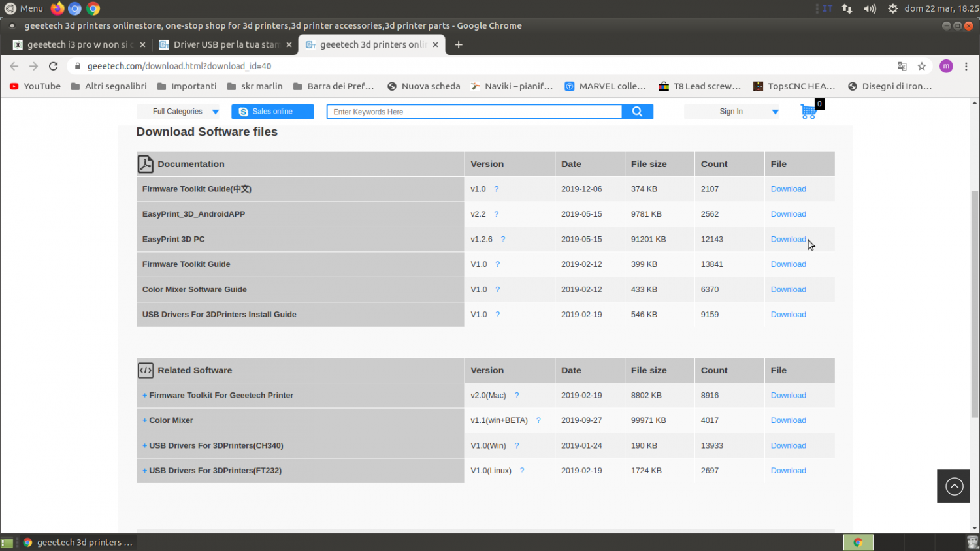
Task: Open the Chrome three-dot menu
Action: (x=966, y=66)
